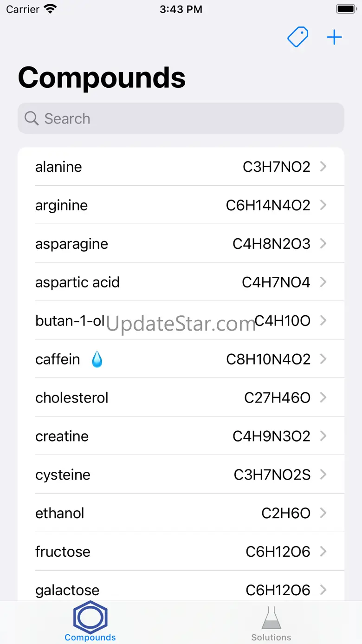362x644 pixels.
Task: Tap the benzene ring Compounds icon
Action: tap(90, 617)
